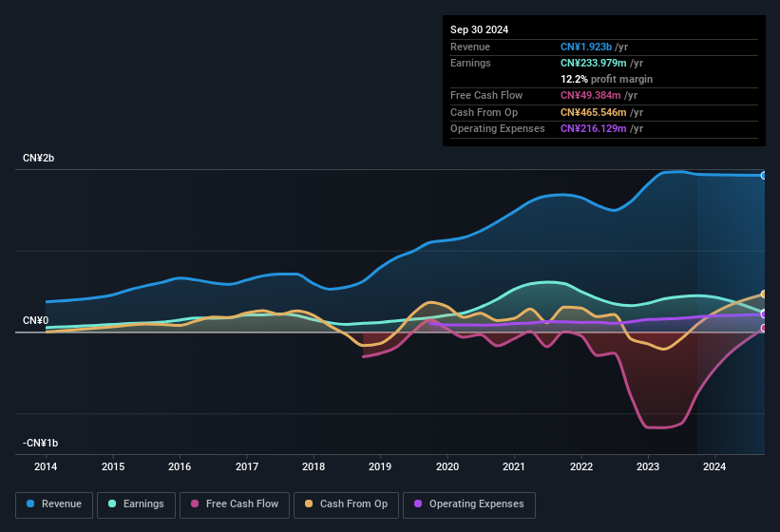Click the CN¥1.923b revenue value in tooltip
The height and width of the screenshot is (532, 780).
587,47
